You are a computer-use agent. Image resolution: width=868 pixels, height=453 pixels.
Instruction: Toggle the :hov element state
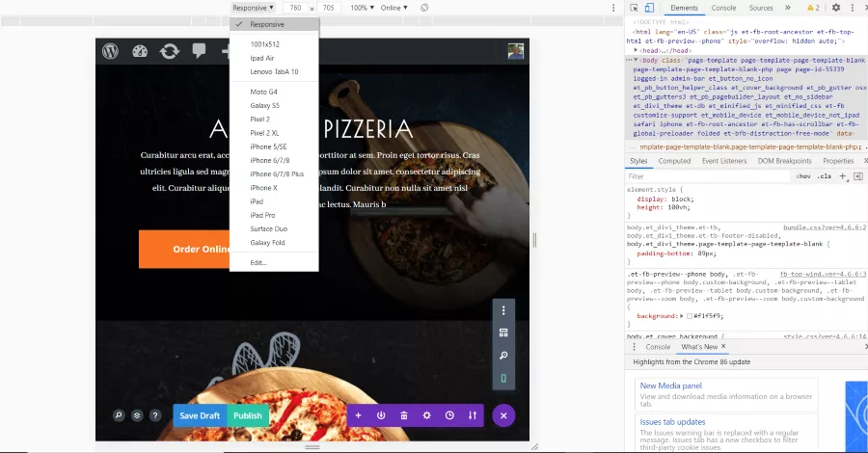click(803, 175)
